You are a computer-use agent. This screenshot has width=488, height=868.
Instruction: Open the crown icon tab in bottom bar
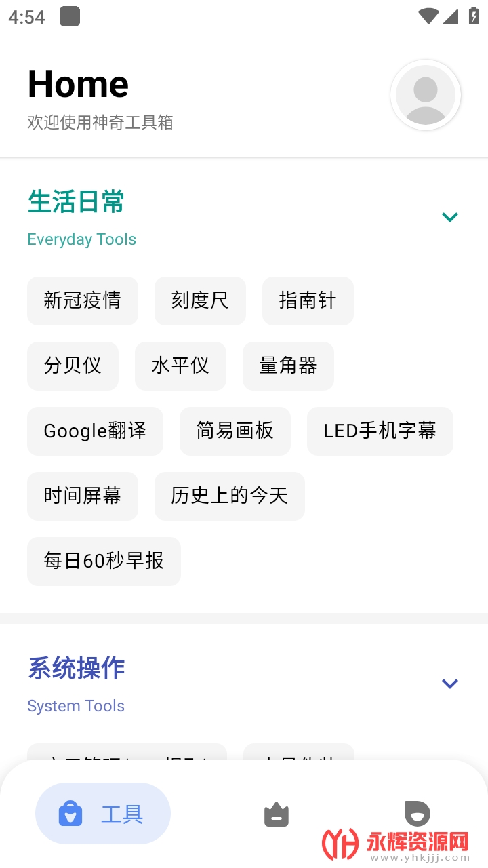[276, 814]
